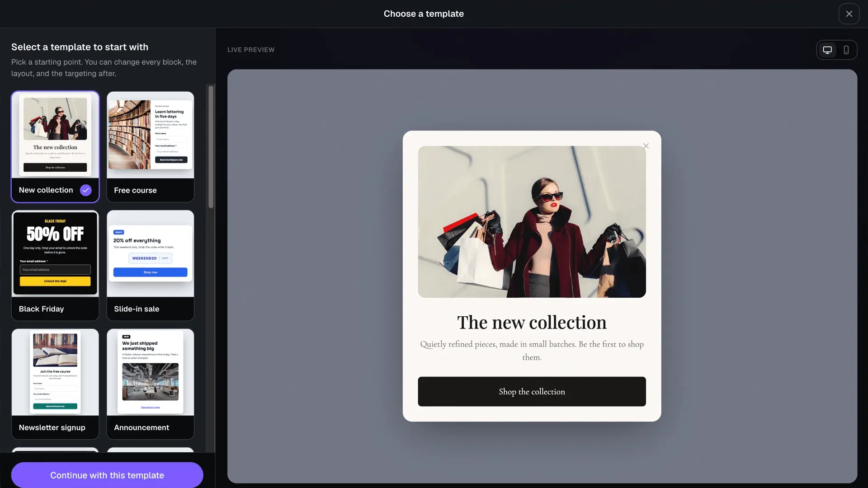868x488 pixels.
Task: Click the 'Slide-in sale' card label
Action: click(x=137, y=309)
